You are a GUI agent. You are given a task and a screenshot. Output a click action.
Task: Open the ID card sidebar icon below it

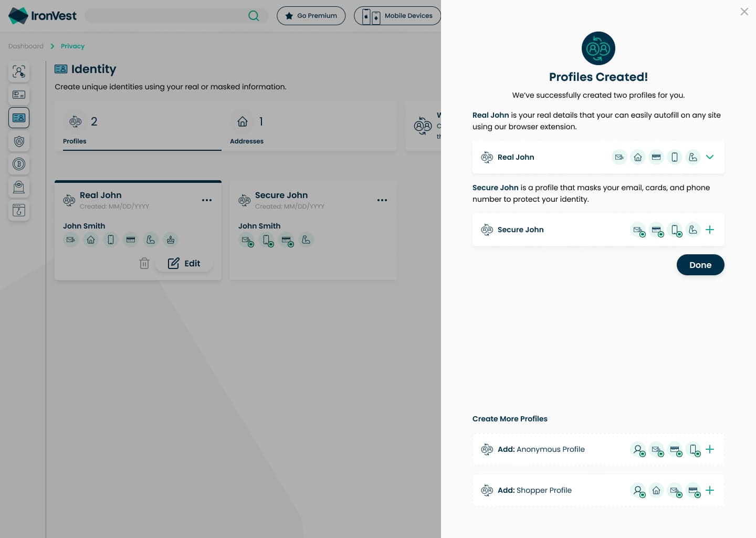coord(19,95)
